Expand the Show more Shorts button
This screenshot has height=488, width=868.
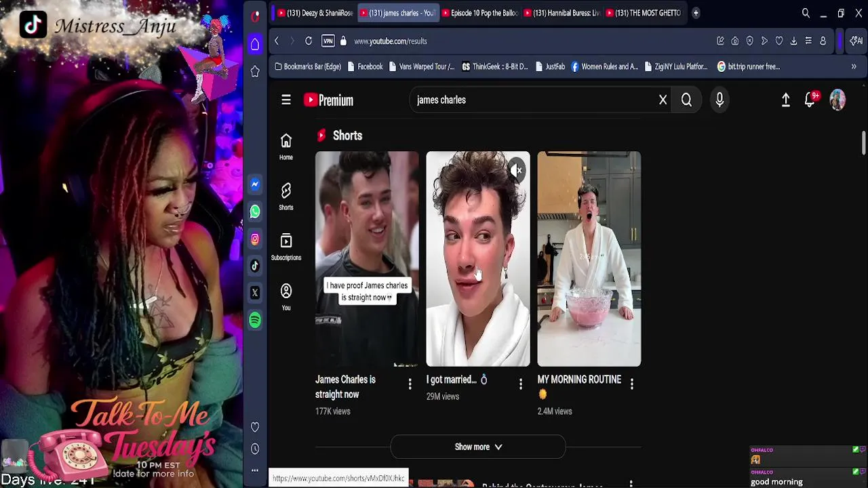(478, 447)
